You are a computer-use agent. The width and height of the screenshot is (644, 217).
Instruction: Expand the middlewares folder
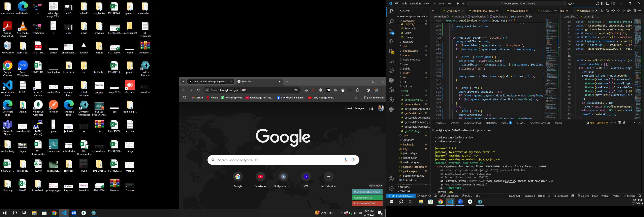(x=410, y=51)
